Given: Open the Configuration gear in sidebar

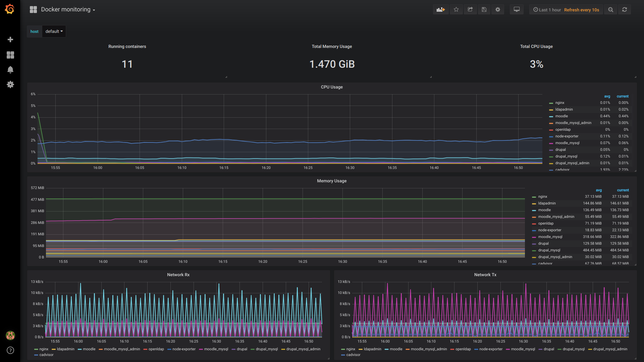Looking at the screenshot, I should click(x=10, y=84).
